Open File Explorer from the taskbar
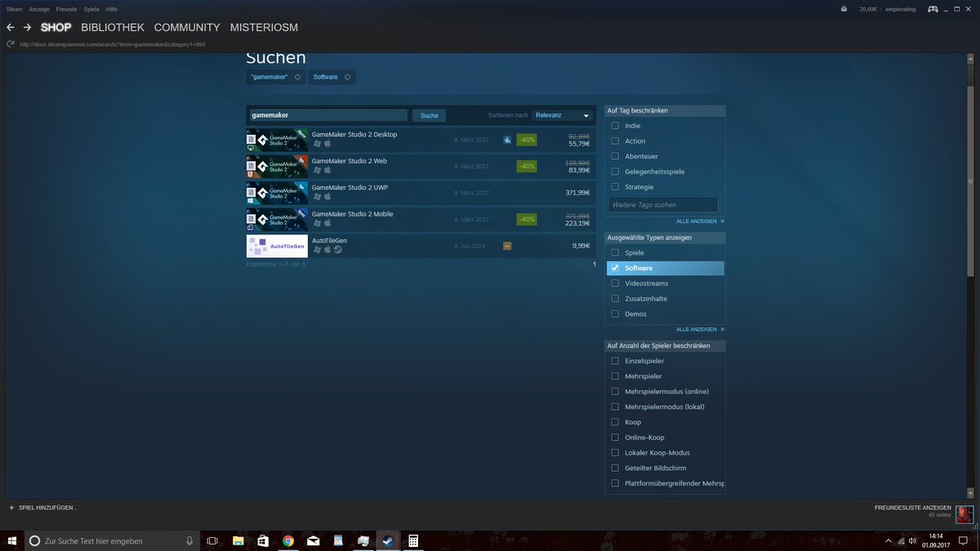The width and height of the screenshot is (980, 551). tap(238, 540)
